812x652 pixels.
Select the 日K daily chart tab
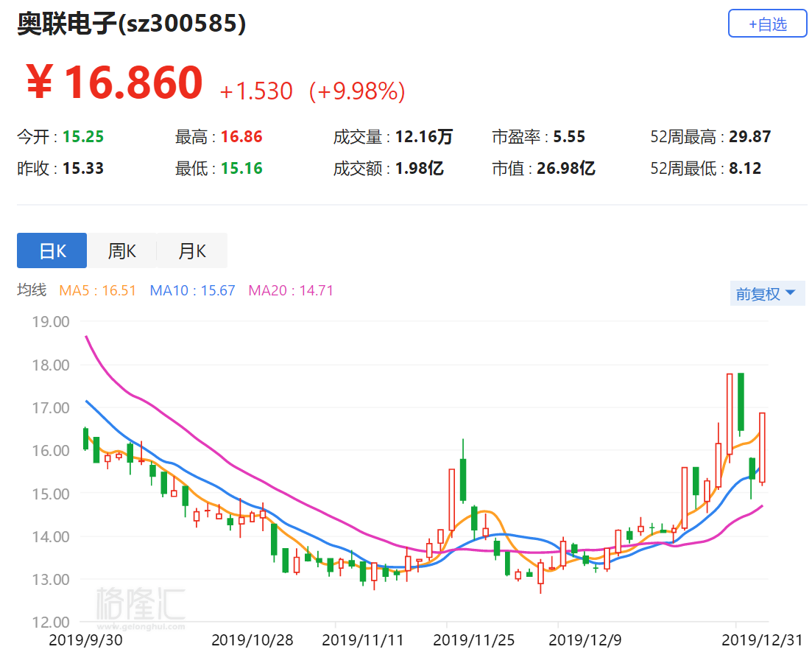[52, 250]
